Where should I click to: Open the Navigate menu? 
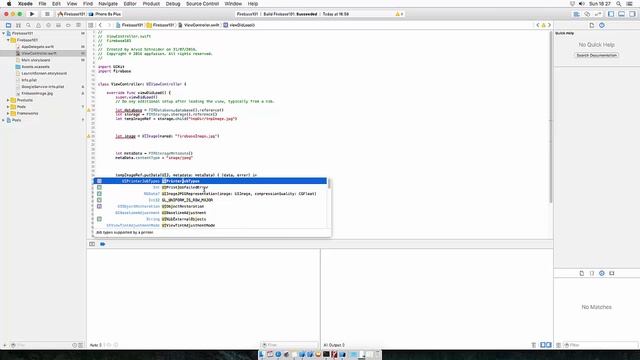tap(108, 4)
